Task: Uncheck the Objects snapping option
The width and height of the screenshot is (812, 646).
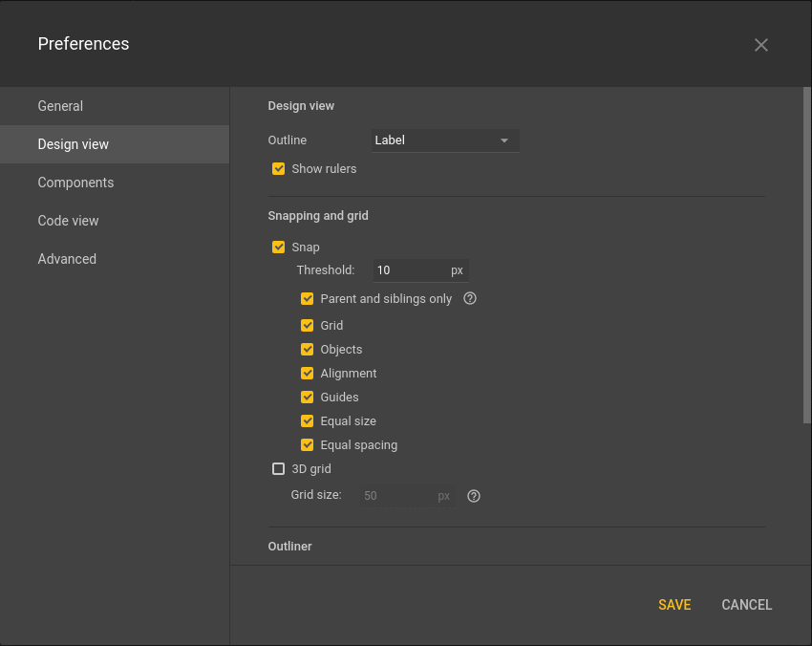Action: tap(307, 349)
